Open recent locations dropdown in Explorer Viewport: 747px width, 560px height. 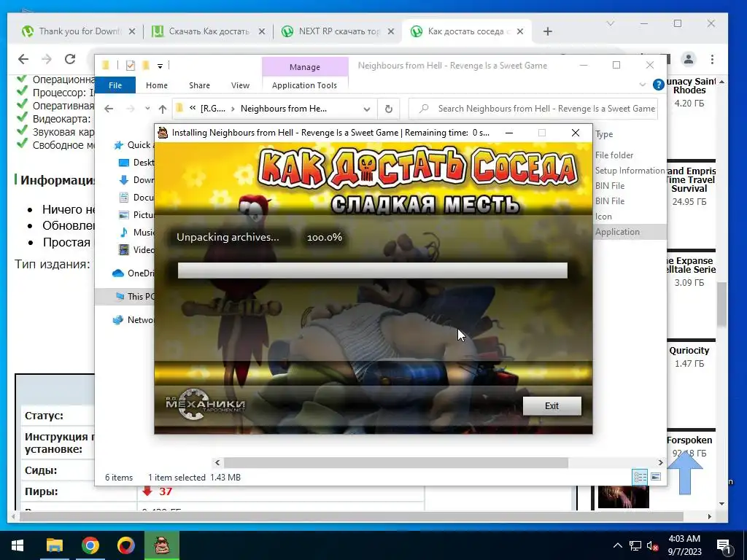(147, 109)
